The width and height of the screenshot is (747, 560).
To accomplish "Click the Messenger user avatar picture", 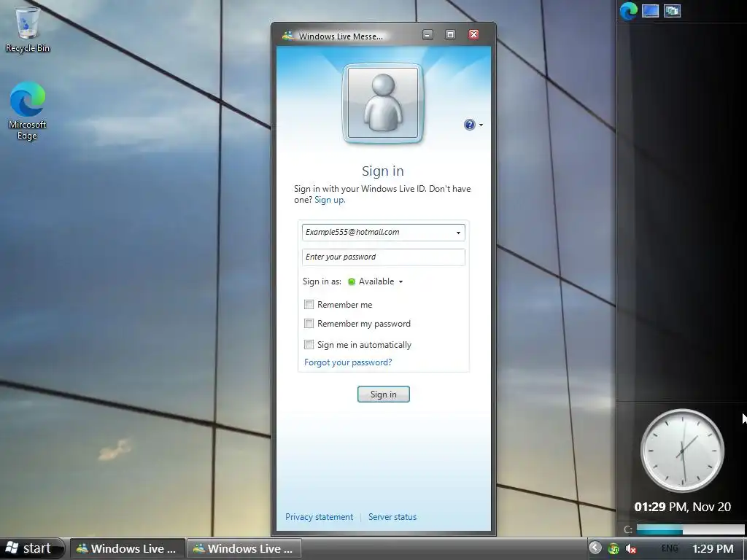I will [382, 103].
